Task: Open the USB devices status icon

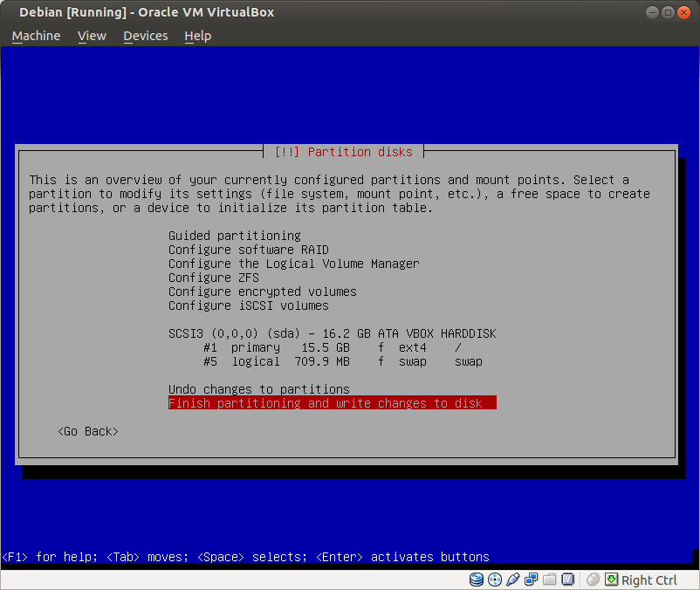Action: pos(513,580)
